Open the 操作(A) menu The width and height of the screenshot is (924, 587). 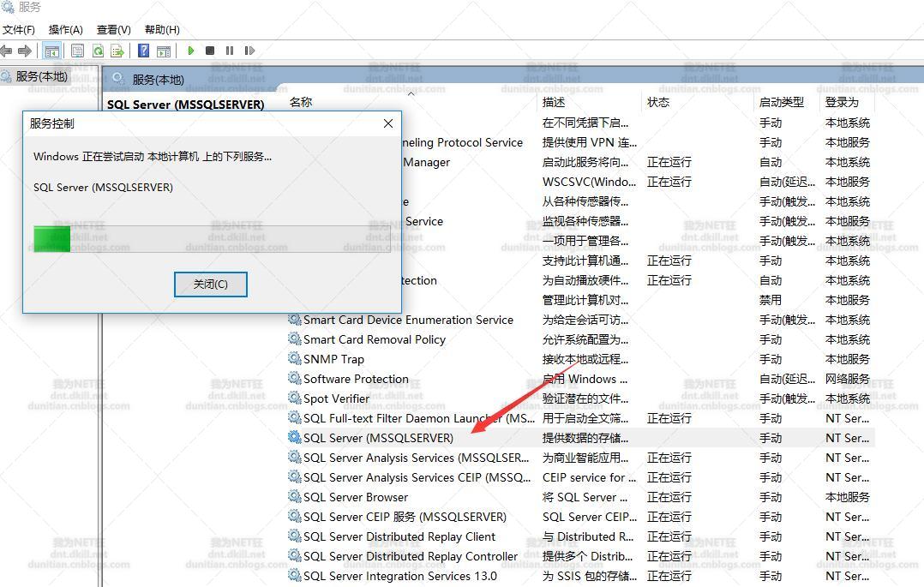pyautogui.click(x=65, y=29)
